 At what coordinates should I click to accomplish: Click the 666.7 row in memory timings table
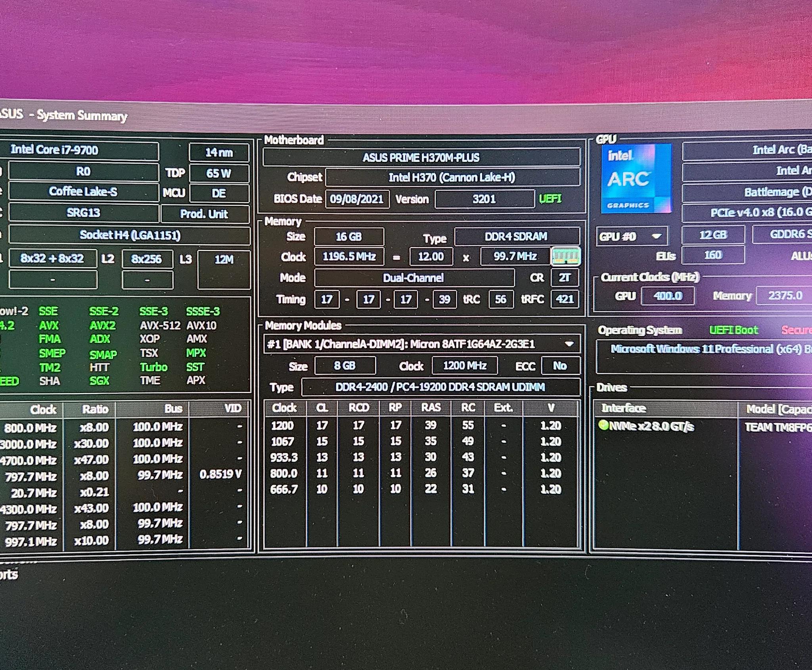pos(421,489)
